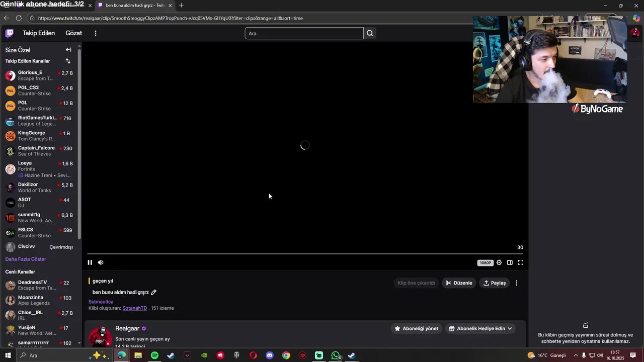
Task: Open the Captain_Falcore channel
Action: point(39,151)
